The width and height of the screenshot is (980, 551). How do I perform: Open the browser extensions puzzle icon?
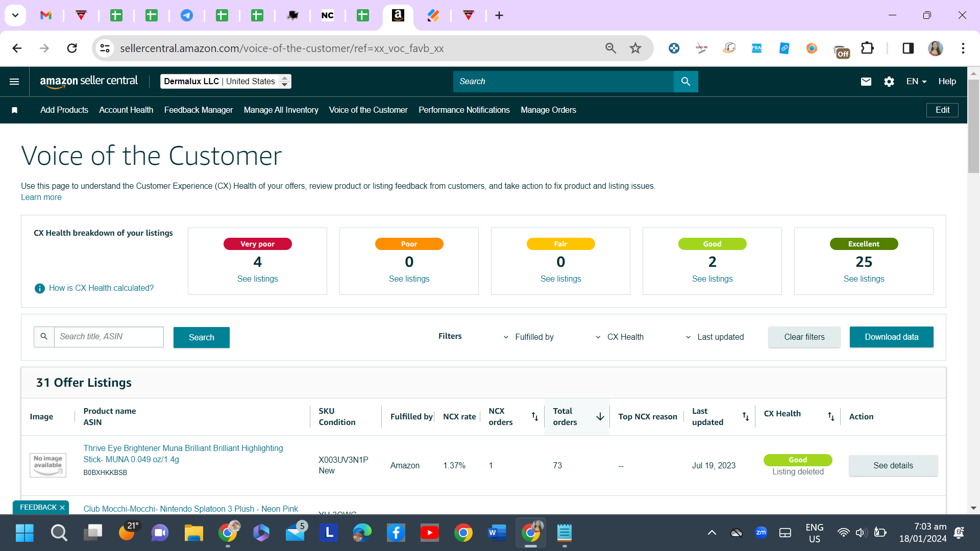point(867,48)
